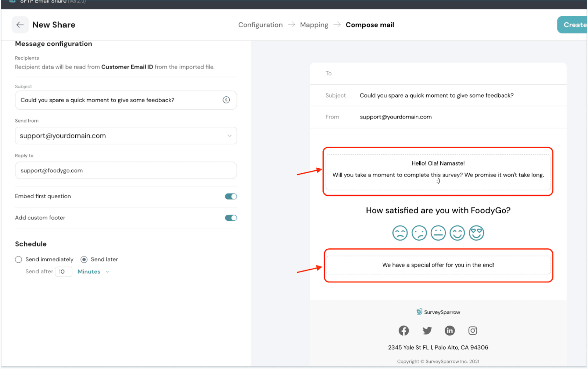Open the Minutes time unit dropdown
This screenshot has height=369, width=588.
pos(93,272)
